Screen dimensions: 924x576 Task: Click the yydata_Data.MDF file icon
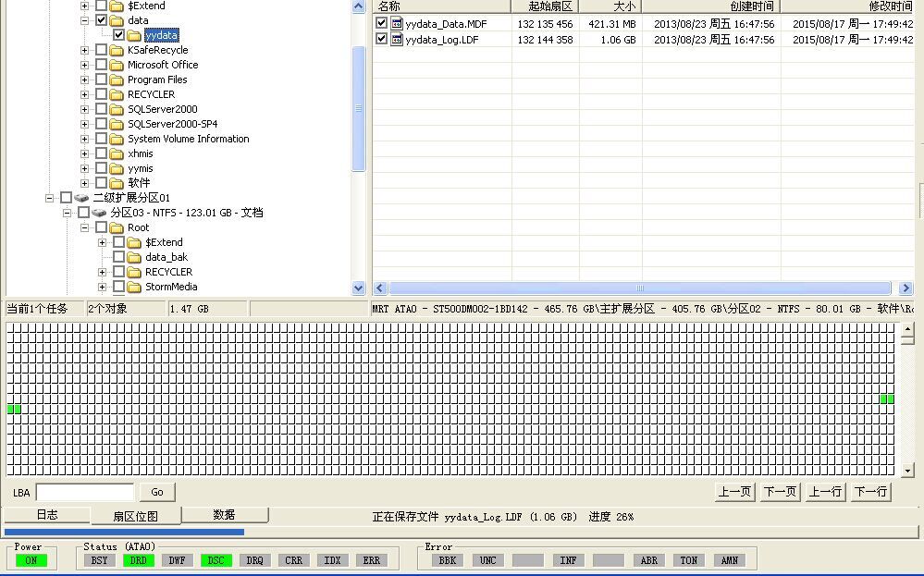click(x=397, y=24)
